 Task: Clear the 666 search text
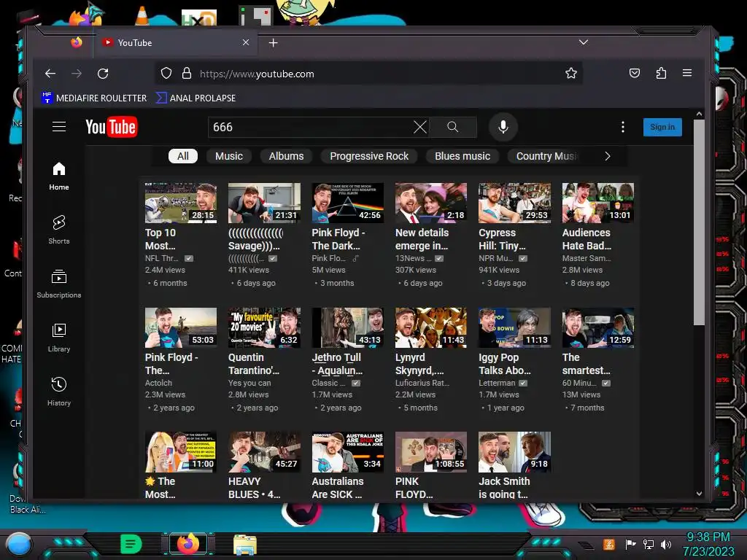[419, 127]
